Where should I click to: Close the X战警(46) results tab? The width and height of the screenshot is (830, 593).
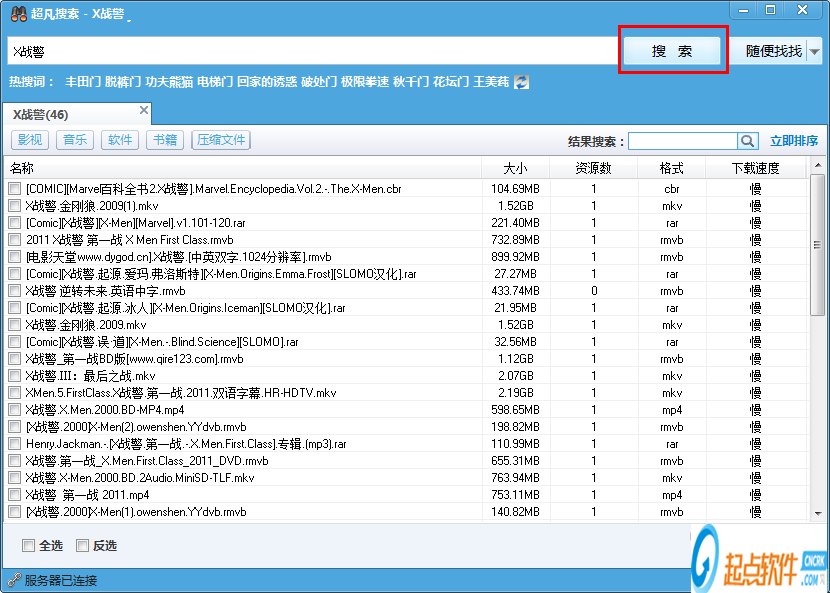pyautogui.click(x=143, y=110)
